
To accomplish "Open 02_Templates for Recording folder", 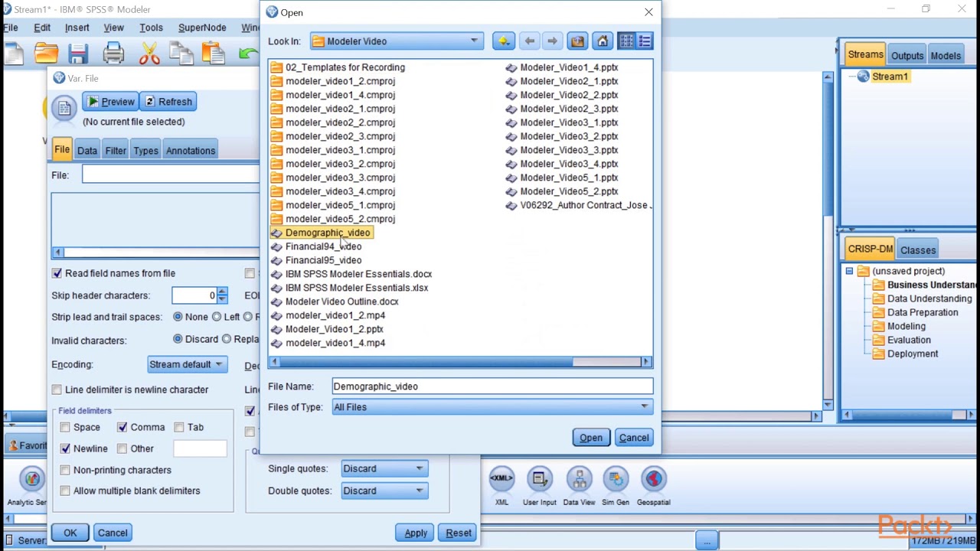I will pos(338,67).
